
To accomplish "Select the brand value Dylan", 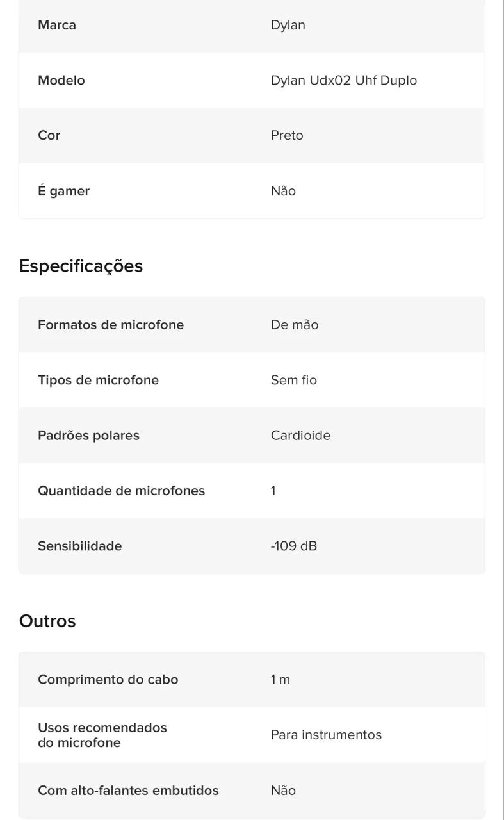I will [x=288, y=25].
